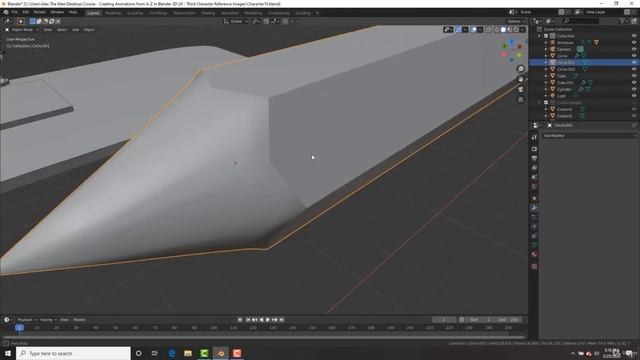Image resolution: width=640 pixels, height=360 pixels.
Task: Toggle camera view with the camera gizmo
Action: [x=521, y=89]
